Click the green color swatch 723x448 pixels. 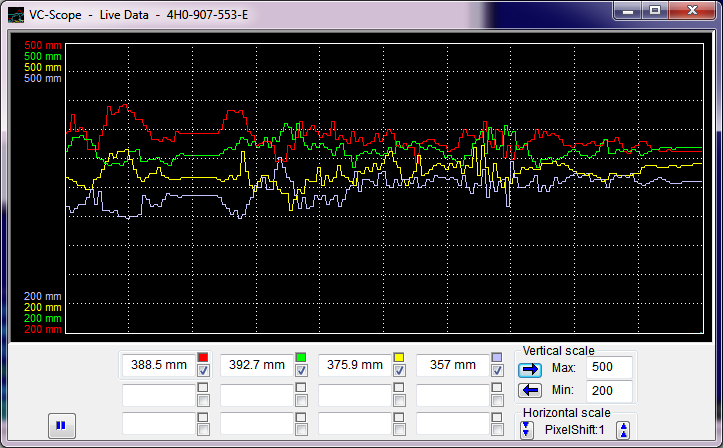coord(301,358)
